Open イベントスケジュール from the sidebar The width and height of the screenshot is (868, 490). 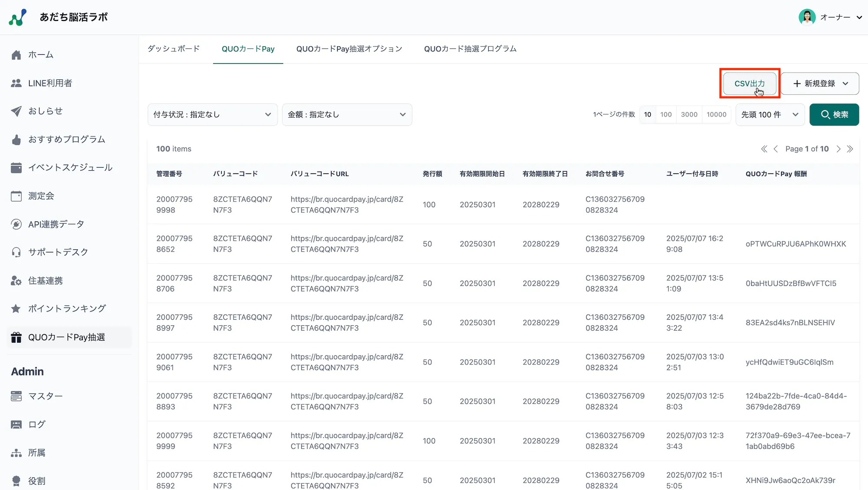(69, 167)
